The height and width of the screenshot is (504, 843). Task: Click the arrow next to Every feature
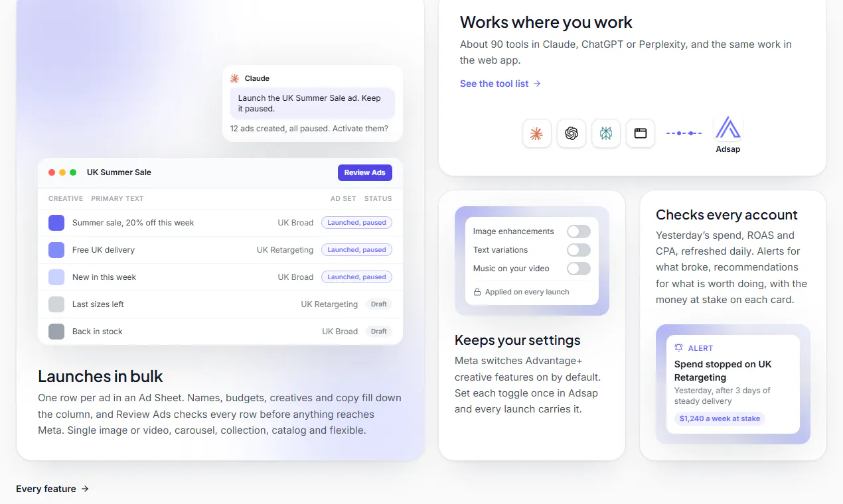tap(85, 489)
